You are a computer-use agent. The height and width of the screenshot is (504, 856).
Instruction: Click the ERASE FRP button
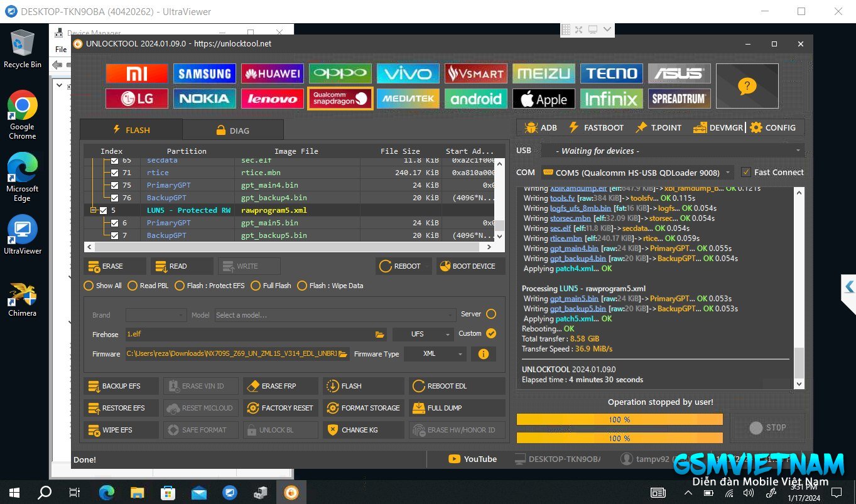tap(281, 386)
